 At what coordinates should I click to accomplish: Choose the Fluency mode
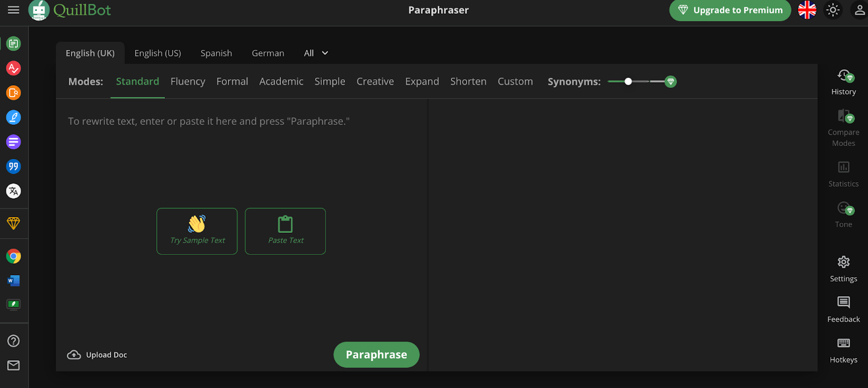click(x=188, y=81)
